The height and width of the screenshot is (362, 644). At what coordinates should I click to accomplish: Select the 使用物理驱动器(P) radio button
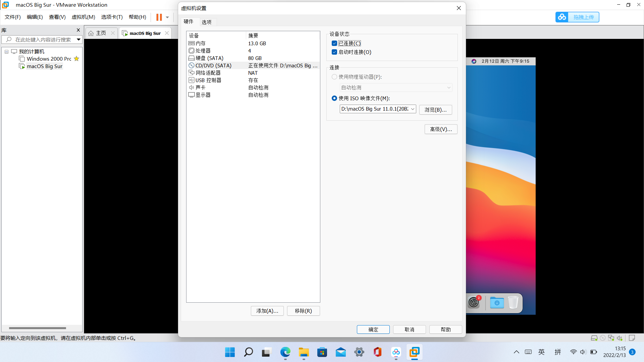coord(334,77)
